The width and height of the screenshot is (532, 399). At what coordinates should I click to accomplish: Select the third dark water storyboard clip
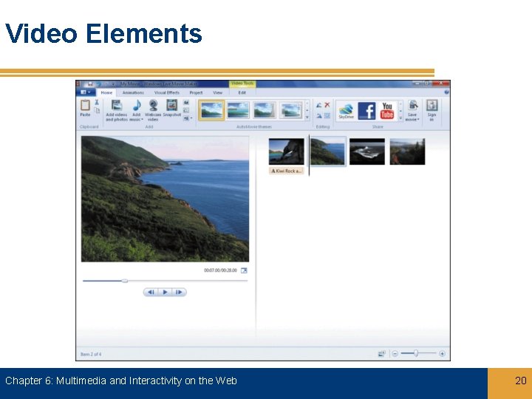pos(367,151)
